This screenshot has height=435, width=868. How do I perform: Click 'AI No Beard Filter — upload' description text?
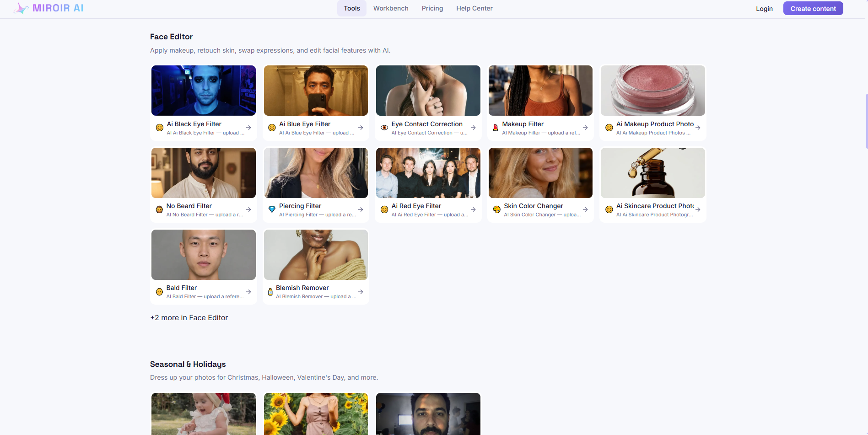[205, 215]
